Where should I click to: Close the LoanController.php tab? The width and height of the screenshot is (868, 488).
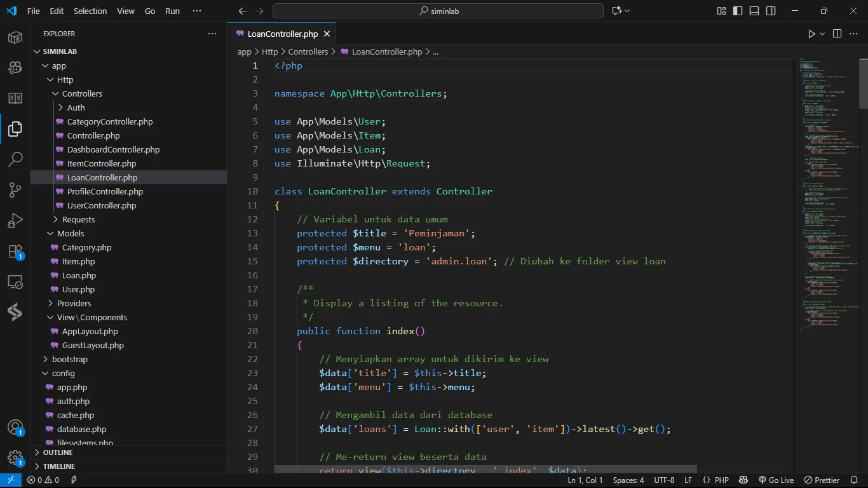tap(327, 34)
